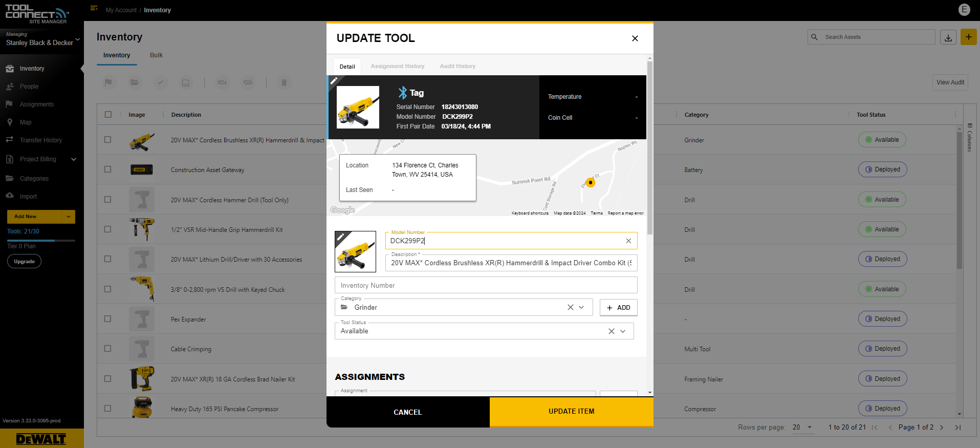Click the search magnifier icon
The width and height of the screenshot is (980, 448).
click(x=815, y=37)
